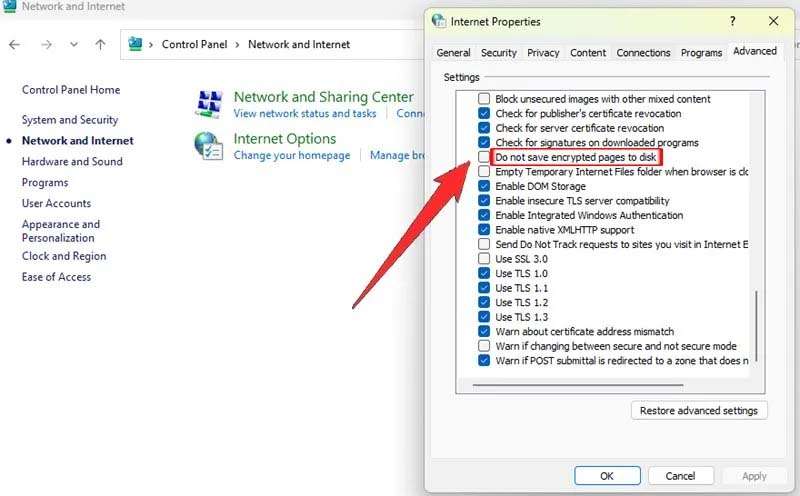This screenshot has width=800, height=496.
Task: Open the Internet Options heading link
Action: tap(285, 139)
